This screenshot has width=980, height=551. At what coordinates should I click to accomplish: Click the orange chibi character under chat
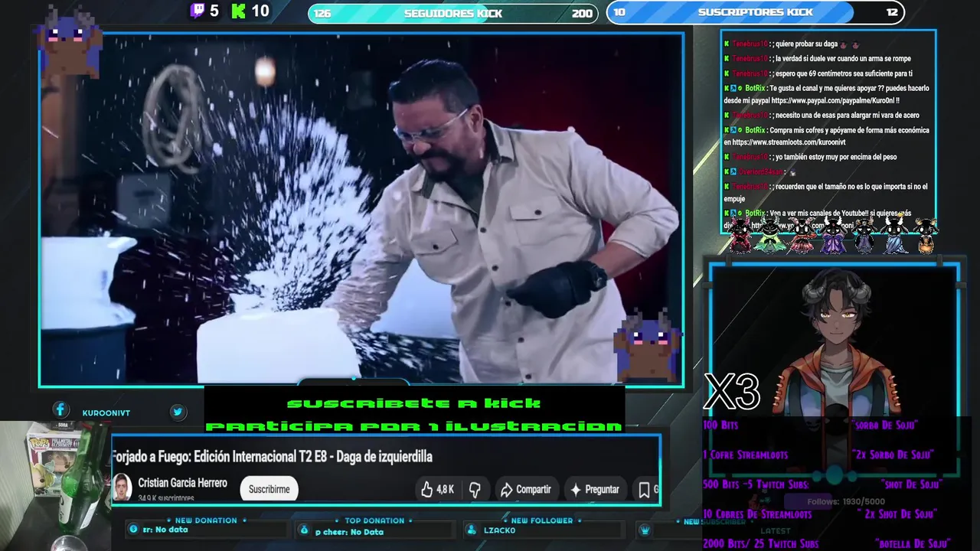926,236
